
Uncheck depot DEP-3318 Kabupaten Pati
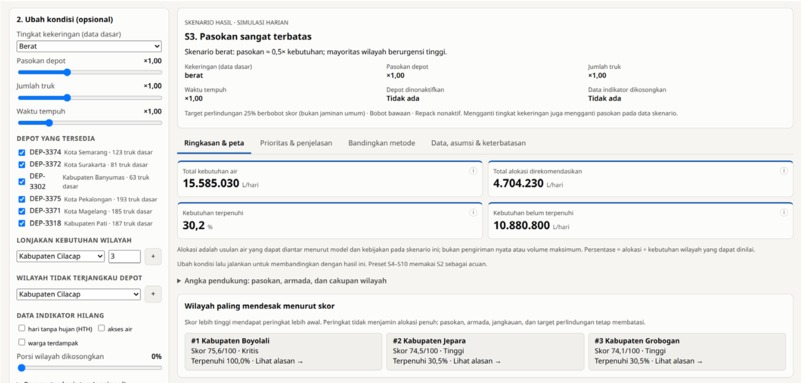[22, 223]
